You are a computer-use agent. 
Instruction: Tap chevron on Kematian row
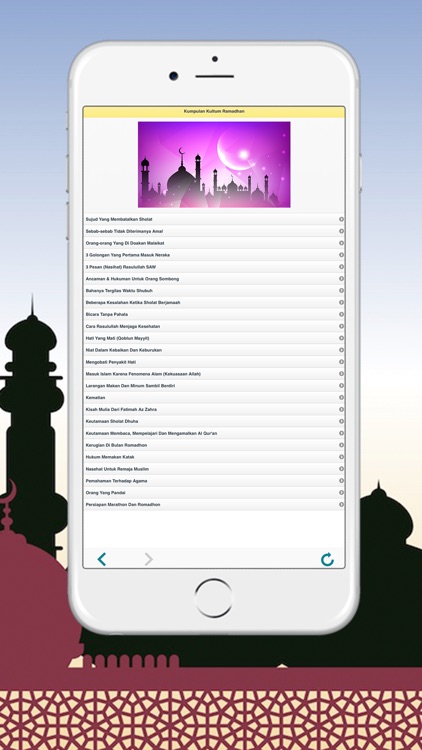[x=341, y=397]
